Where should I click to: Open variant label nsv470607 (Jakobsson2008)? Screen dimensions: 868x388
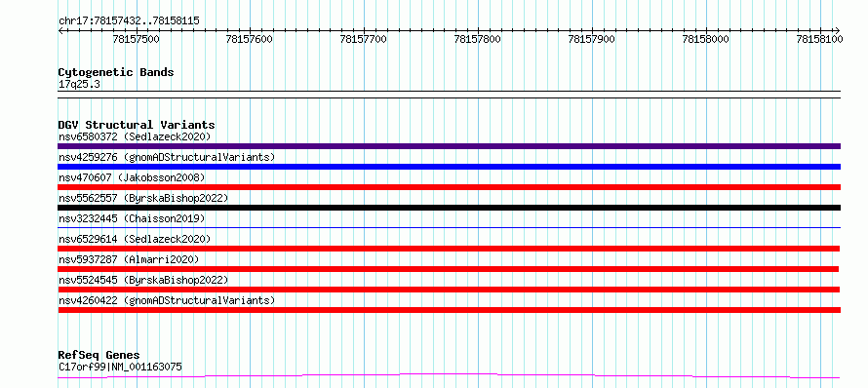click(132, 177)
